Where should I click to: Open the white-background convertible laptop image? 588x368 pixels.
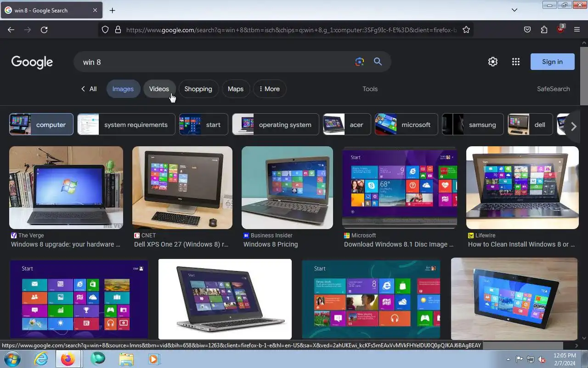[x=225, y=299]
